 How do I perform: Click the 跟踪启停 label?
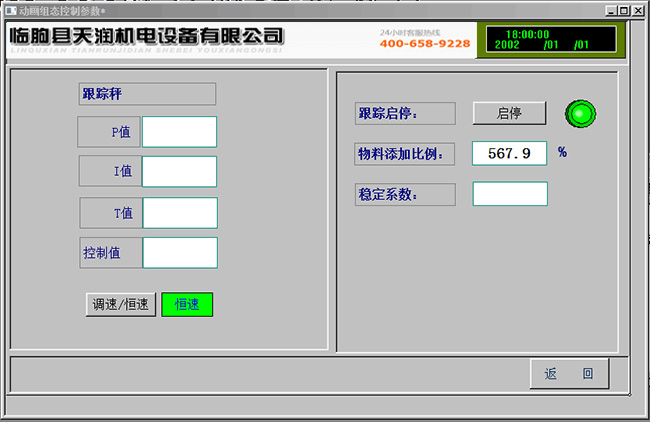coord(405,114)
